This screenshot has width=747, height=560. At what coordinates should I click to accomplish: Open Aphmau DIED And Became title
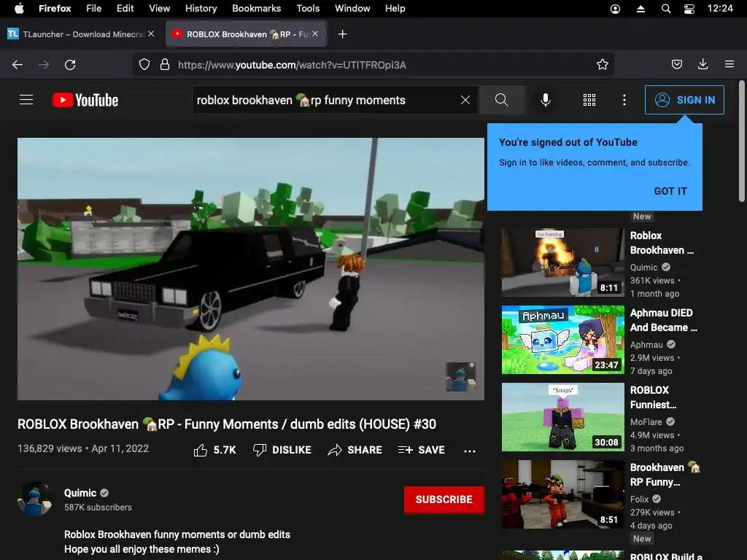[664, 320]
